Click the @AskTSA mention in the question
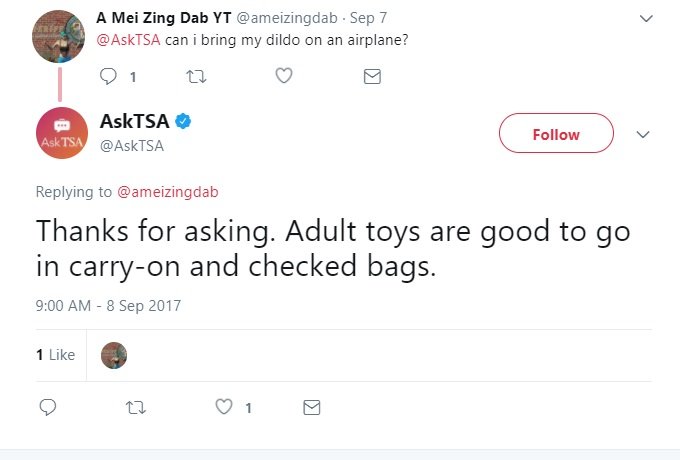The width and height of the screenshot is (680, 460). [x=129, y=40]
